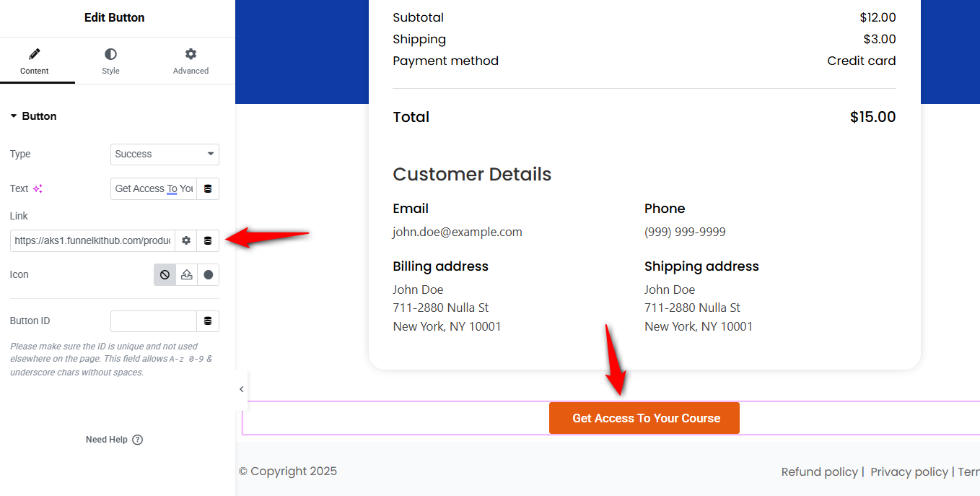Click the Need Help question mark icon
Screen dimensions: 980x496
138,440
